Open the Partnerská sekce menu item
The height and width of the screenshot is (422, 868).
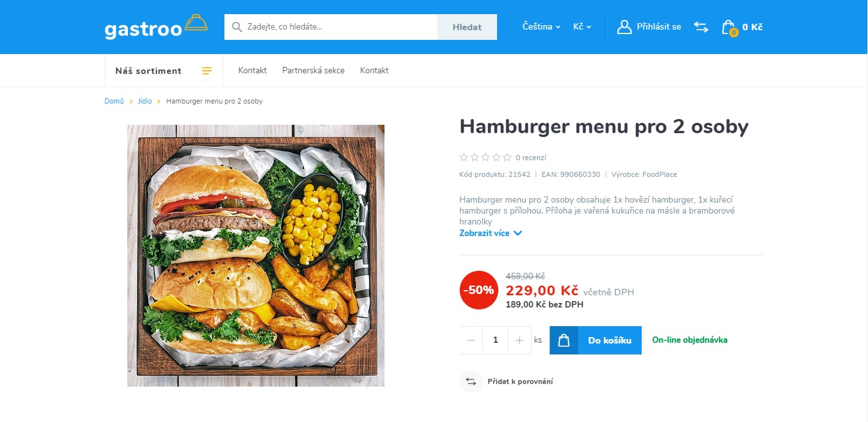pos(313,71)
